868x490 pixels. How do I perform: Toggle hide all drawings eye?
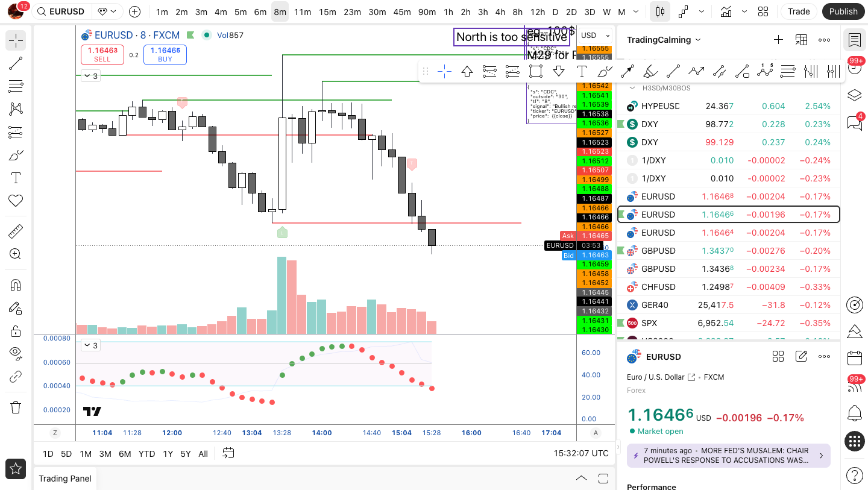16,354
